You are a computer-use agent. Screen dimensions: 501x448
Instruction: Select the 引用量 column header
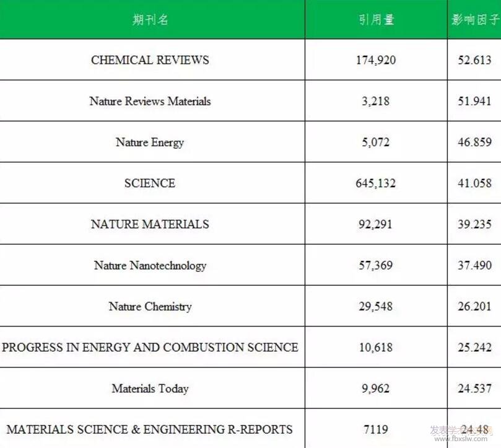pos(376,20)
